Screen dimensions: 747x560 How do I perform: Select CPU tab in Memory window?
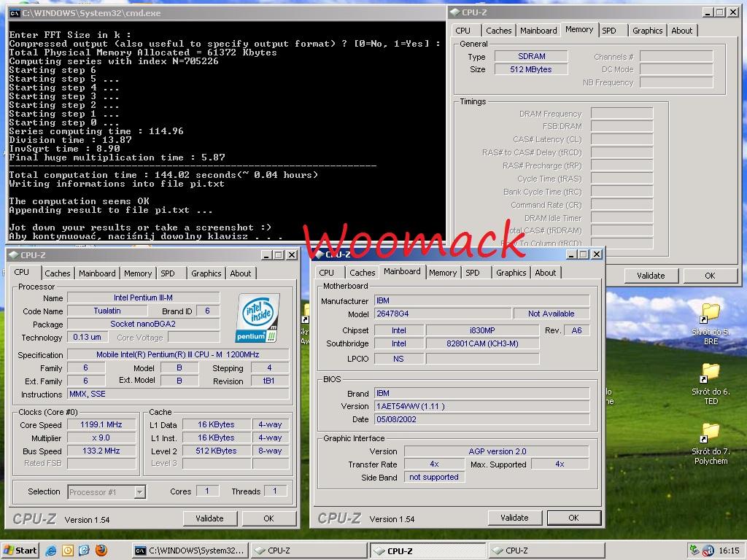click(x=462, y=31)
